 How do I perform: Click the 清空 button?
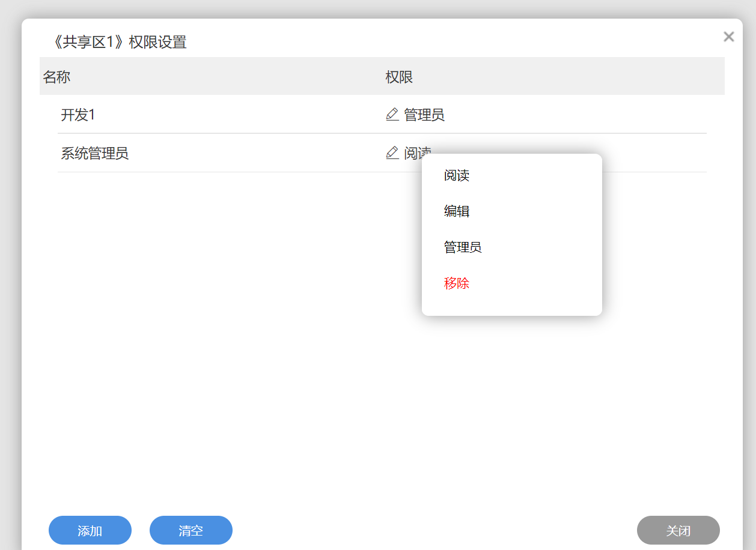191,530
